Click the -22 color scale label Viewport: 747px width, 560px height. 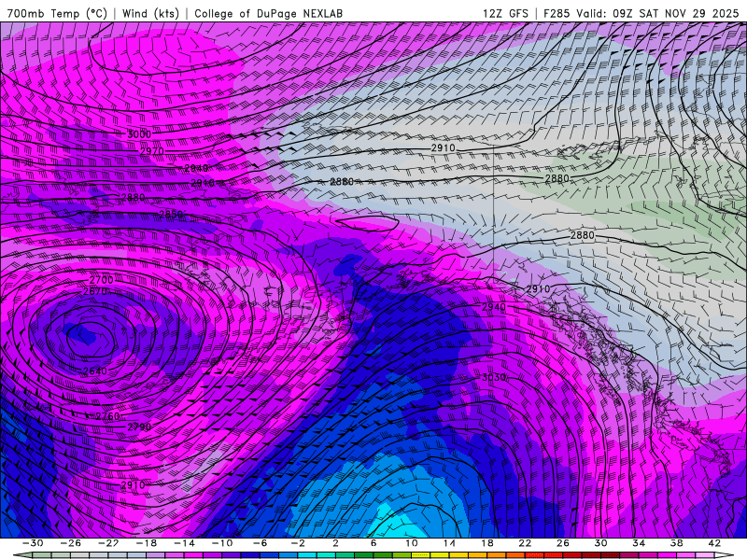[x=108, y=543]
